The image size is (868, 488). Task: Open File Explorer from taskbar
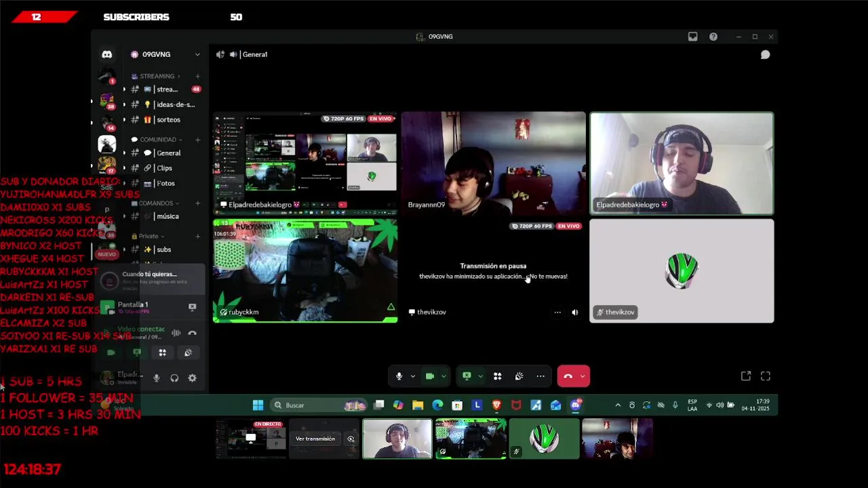[x=418, y=405]
